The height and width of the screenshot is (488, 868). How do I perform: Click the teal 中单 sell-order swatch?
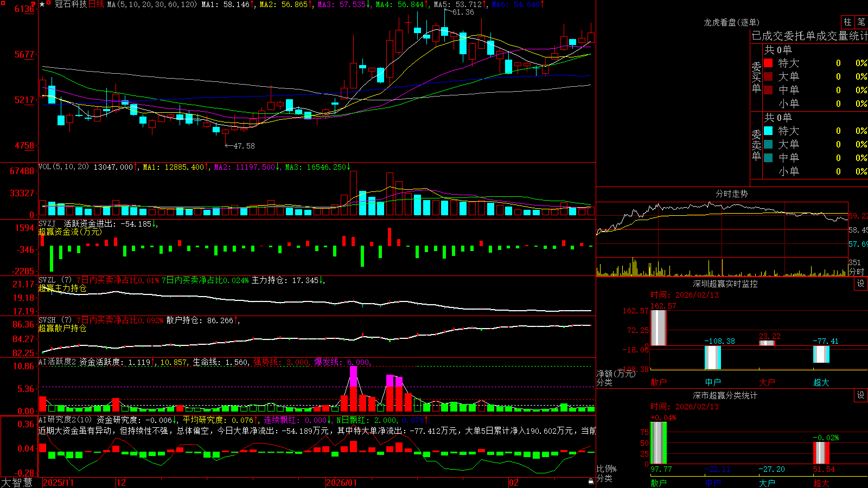pyautogui.click(x=768, y=158)
